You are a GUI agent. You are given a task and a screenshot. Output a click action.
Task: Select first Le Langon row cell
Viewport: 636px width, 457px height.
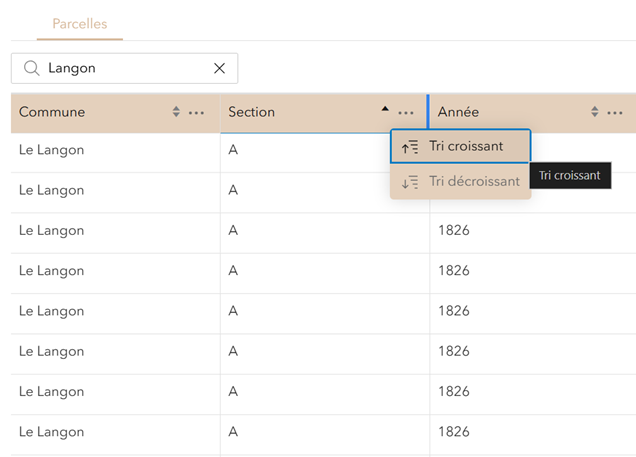(52, 150)
